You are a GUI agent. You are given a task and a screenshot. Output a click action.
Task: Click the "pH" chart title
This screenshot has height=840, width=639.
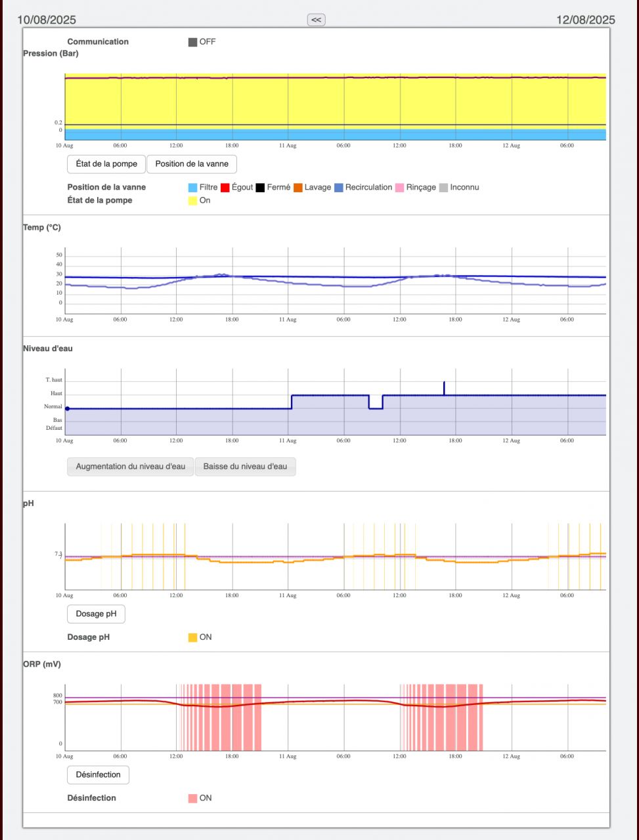[28, 503]
